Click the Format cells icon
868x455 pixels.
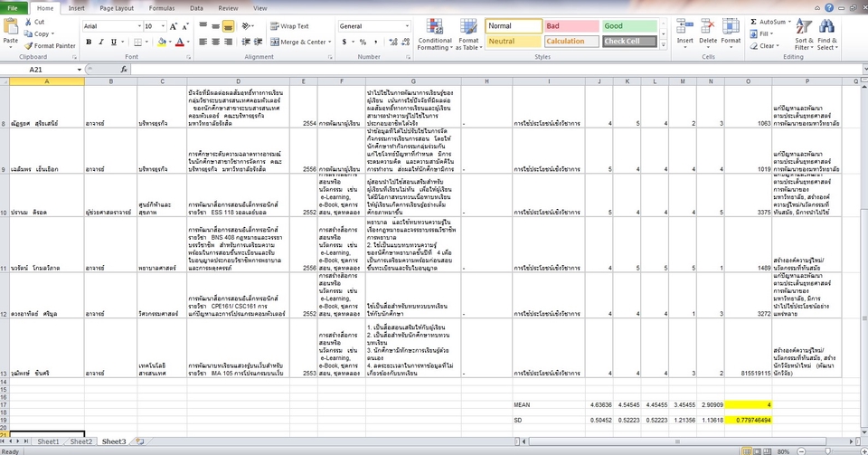731,27
